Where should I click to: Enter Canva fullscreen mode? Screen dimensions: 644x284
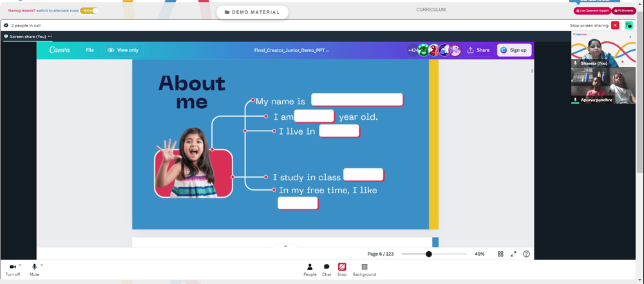point(513,254)
